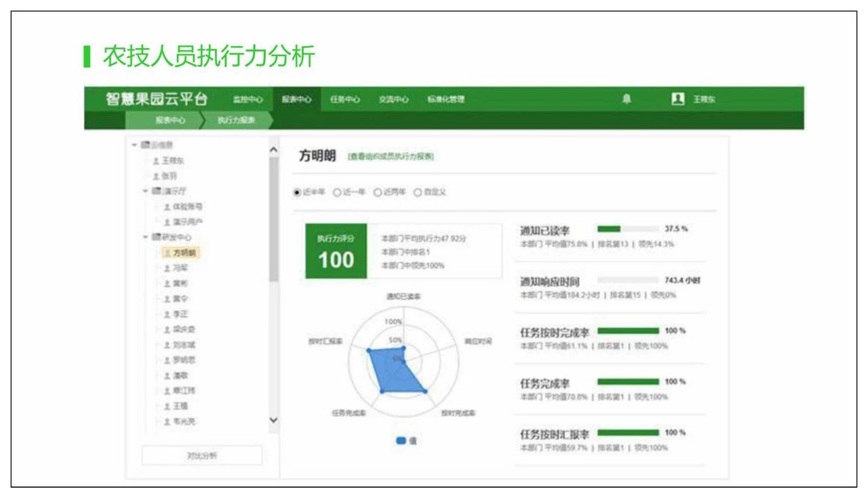
Task: Collapse the root organization tree arrow
Action: coord(134,144)
